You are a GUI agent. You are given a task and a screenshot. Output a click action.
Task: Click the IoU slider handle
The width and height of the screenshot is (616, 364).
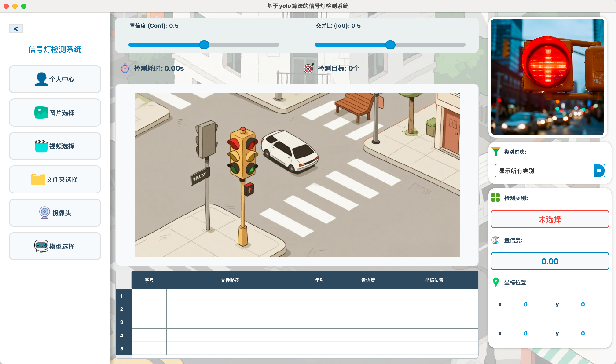pyautogui.click(x=390, y=45)
